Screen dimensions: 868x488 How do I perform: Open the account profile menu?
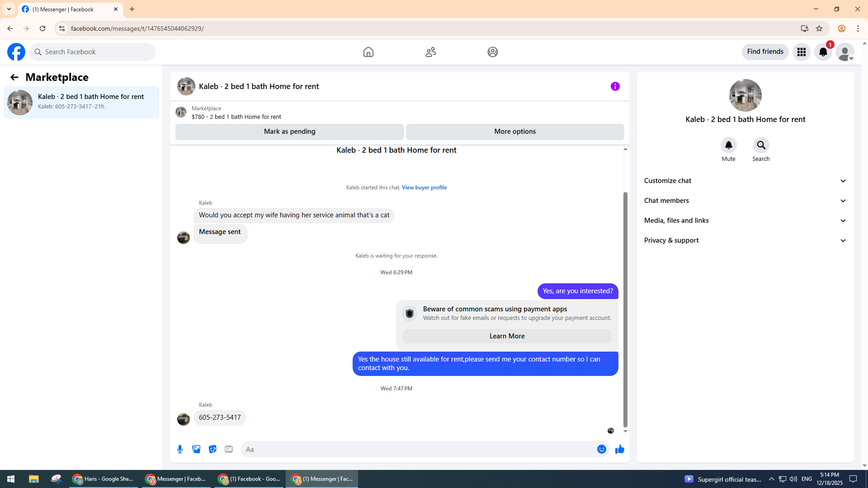pos(845,52)
